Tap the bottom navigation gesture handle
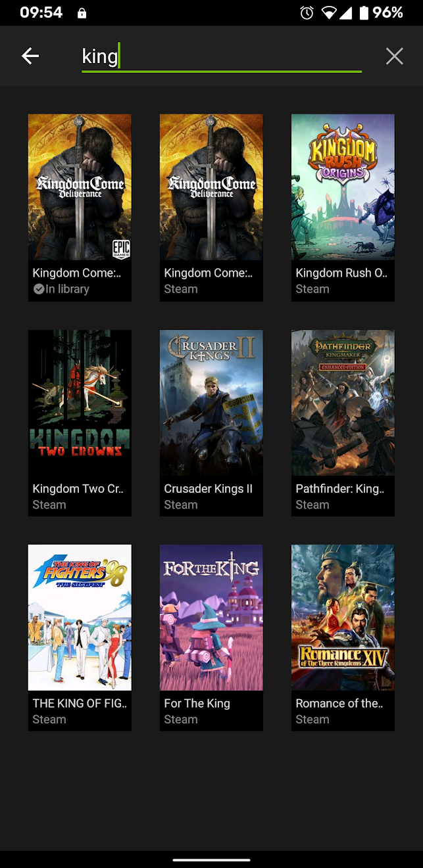Viewport: 423px width, 868px height. click(211, 859)
